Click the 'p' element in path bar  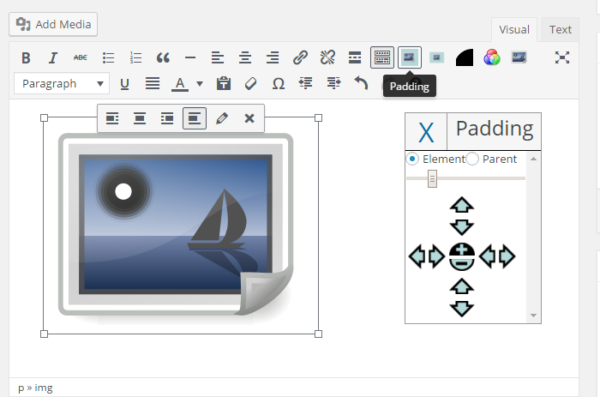[x=21, y=389]
